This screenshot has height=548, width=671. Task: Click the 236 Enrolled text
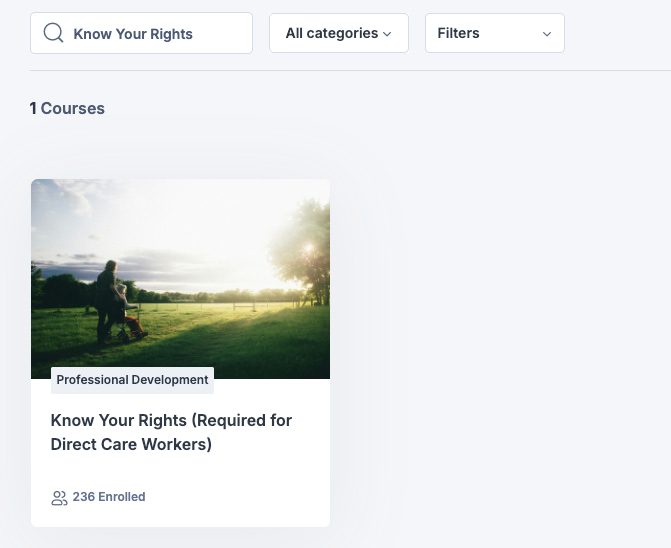[x=109, y=497]
